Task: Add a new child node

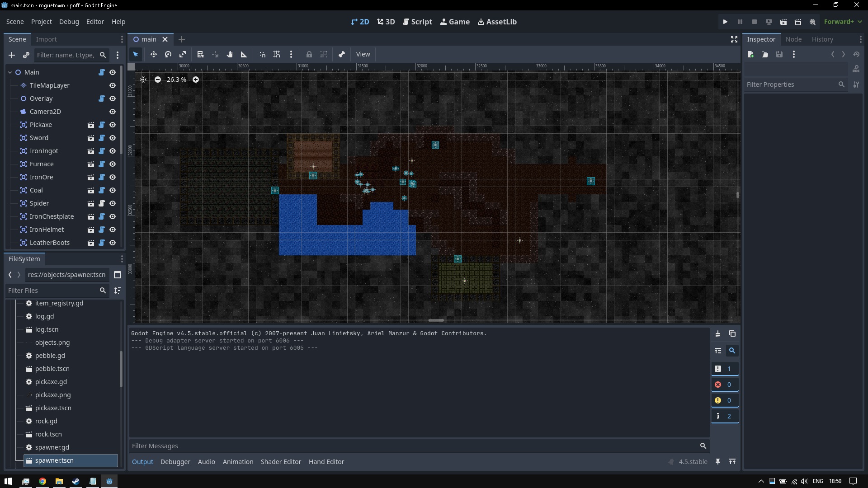Action: click(x=12, y=55)
